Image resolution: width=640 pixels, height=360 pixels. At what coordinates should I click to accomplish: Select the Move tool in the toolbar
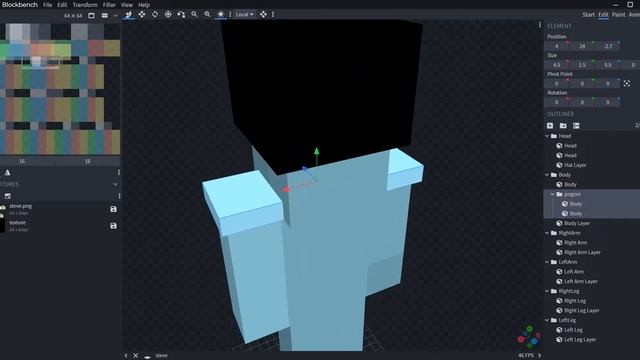142,14
